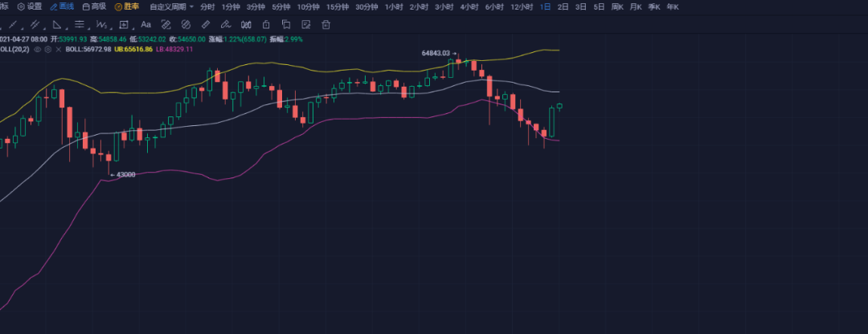Select the 1小时 period
This screenshot has width=868, height=334.
click(x=394, y=6)
